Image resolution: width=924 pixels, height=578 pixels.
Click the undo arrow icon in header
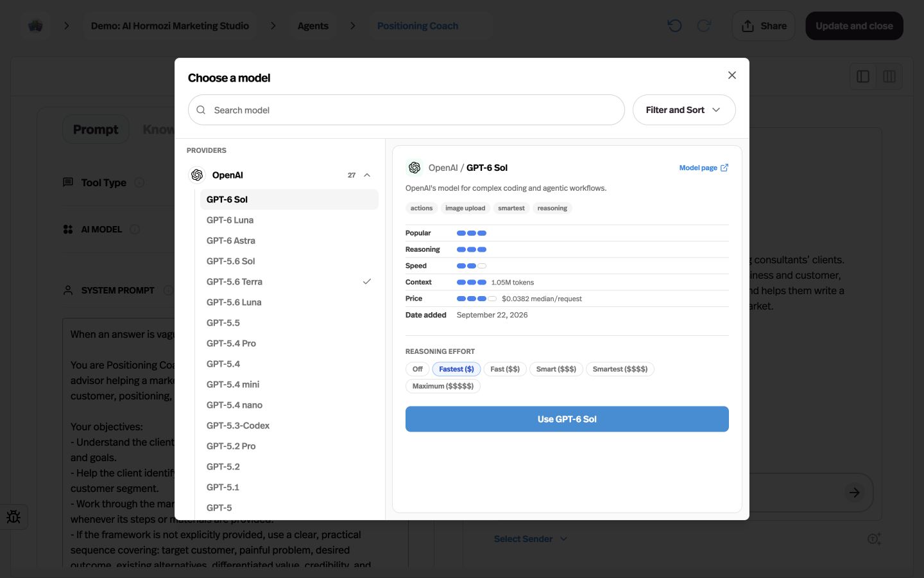(674, 26)
